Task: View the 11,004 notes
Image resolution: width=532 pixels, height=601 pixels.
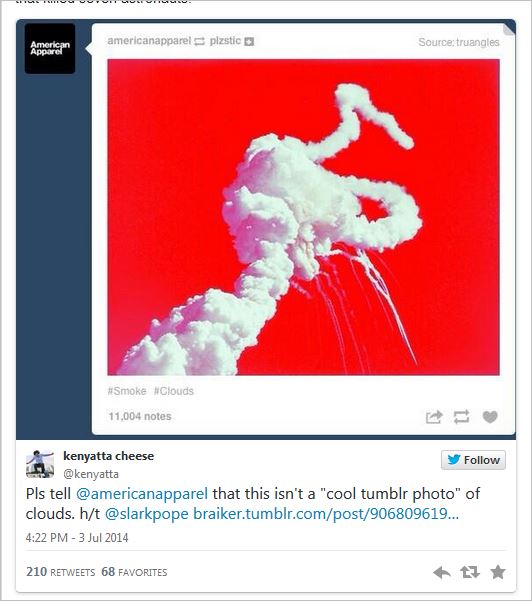Action: [x=140, y=416]
